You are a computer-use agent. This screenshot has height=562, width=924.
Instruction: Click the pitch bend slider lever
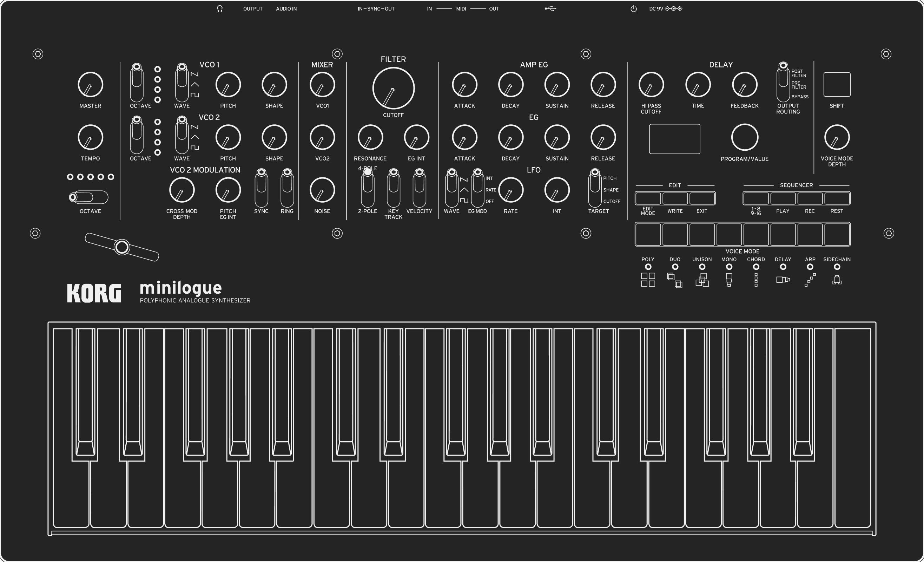coord(122,247)
